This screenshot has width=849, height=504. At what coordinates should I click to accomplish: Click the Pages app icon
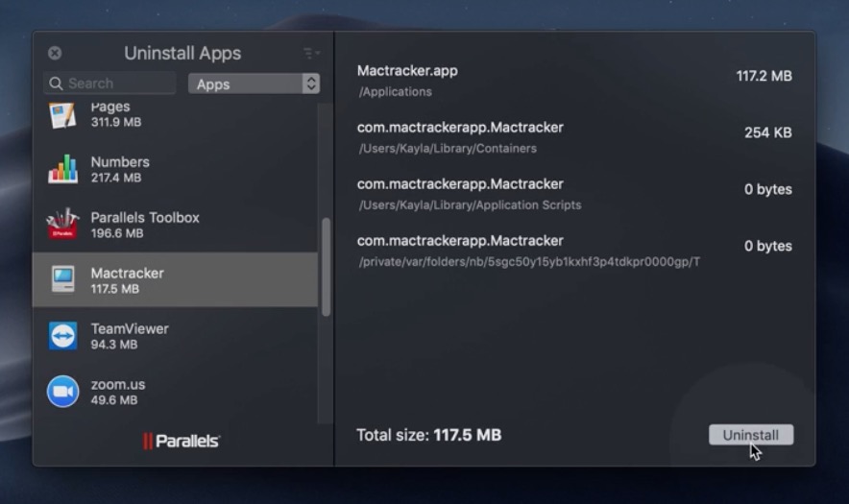coord(62,115)
